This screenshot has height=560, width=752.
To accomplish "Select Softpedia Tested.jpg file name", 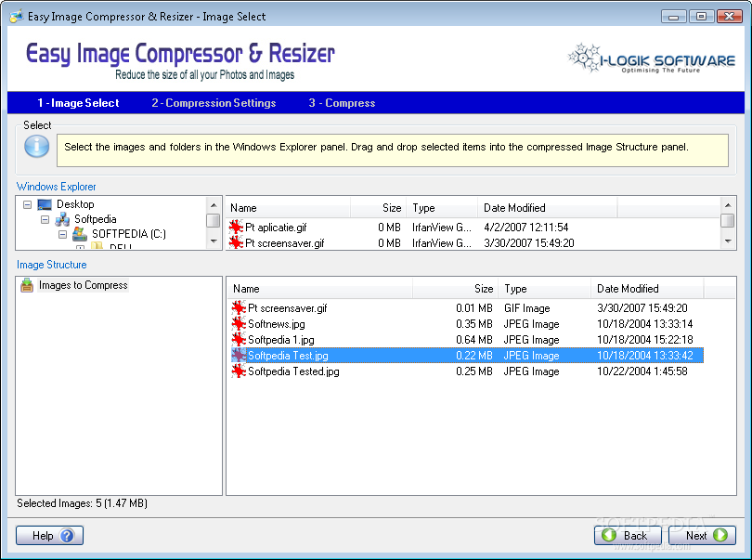I will 293,371.
